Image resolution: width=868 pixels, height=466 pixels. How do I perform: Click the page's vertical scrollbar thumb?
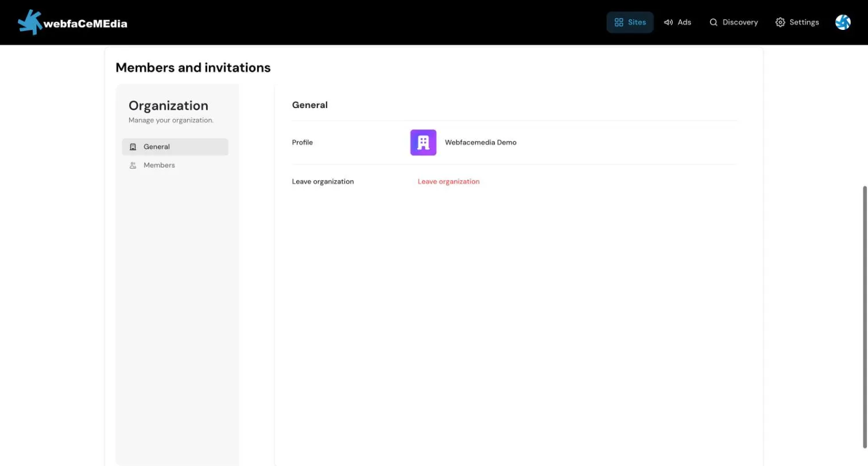(x=865, y=317)
